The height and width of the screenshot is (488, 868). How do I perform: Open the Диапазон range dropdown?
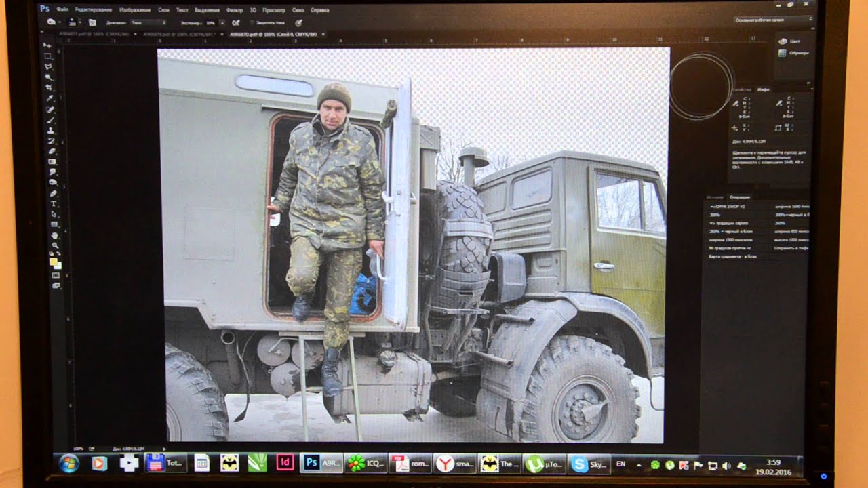coord(148,22)
